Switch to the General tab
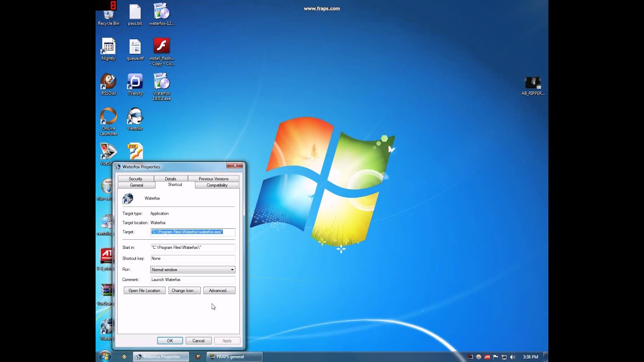 (136, 185)
